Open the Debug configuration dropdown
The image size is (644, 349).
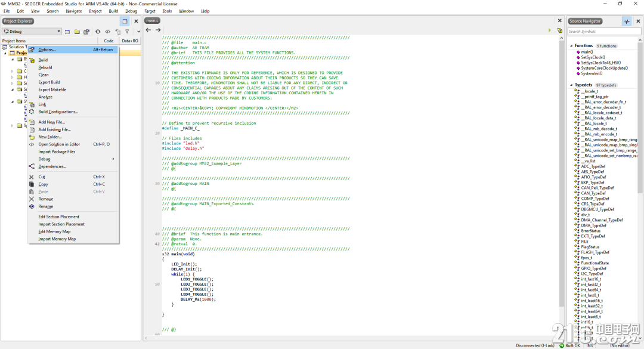pos(32,31)
